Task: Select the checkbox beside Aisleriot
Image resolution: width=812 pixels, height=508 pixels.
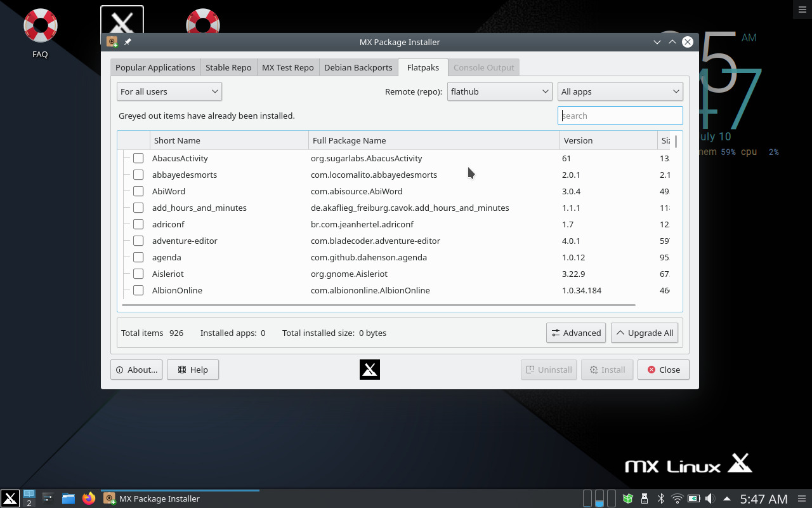Action: pos(138,274)
